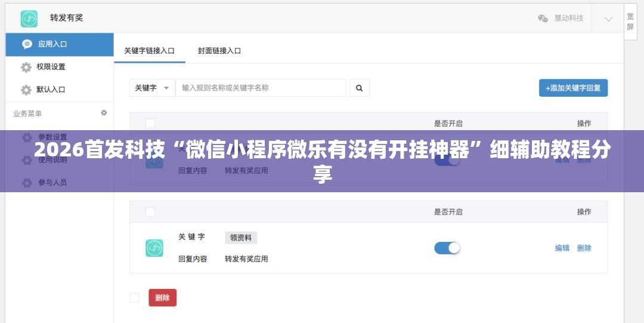Click the red 删除 button
Image resolution: width=644 pixels, height=323 pixels.
[163, 297]
